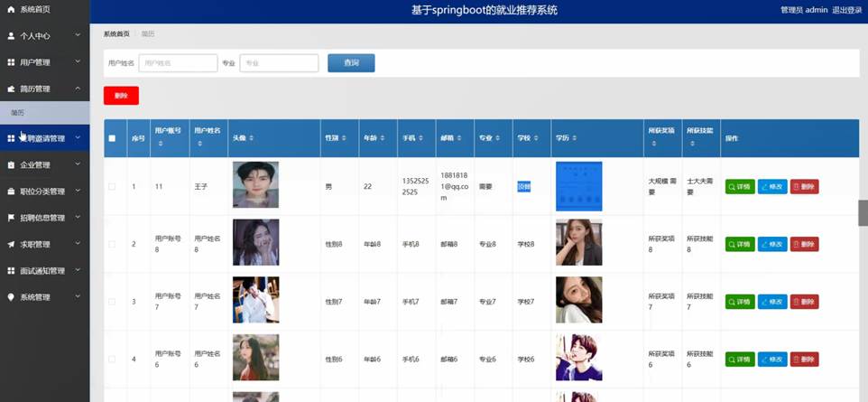Image resolution: width=868 pixels, height=402 pixels.
Task: Click the red 删除 batch delete button
Action: pos(121,96)
